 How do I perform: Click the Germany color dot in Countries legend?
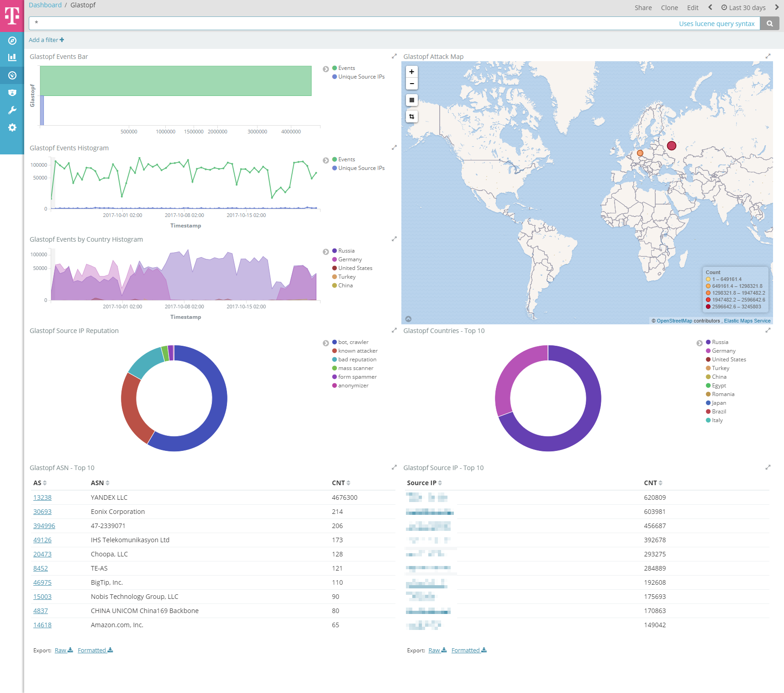708,351
